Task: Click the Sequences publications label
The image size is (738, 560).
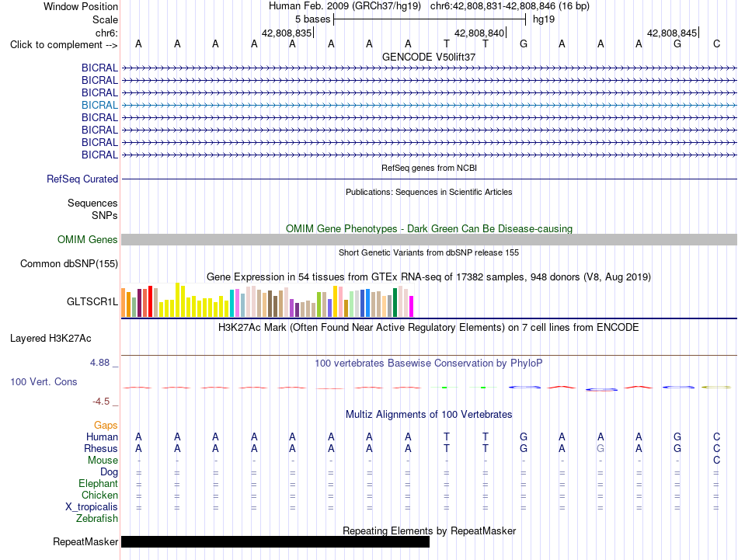Action: point(92,203)
